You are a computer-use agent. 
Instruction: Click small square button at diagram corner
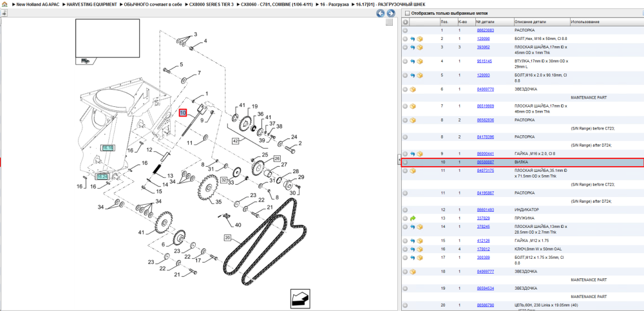click(390, 23)
